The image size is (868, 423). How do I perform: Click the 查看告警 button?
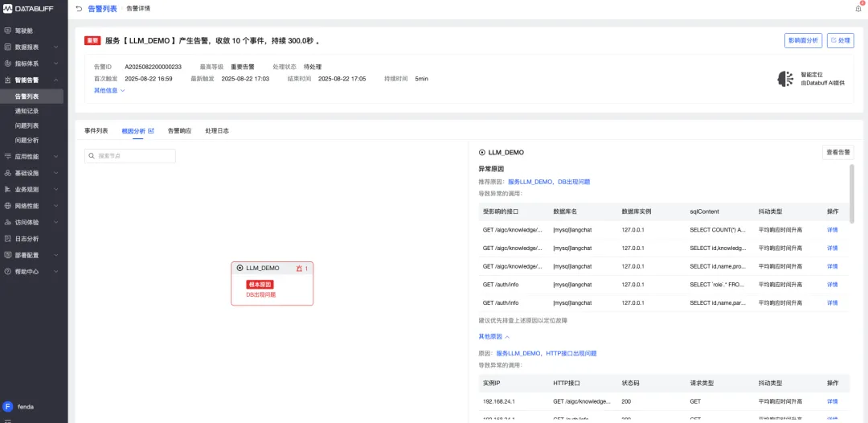838,152
